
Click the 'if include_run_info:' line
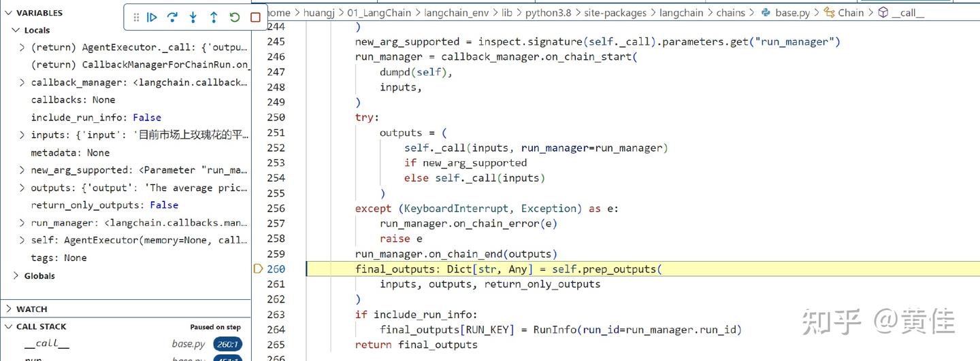click(x=416, y=314)
